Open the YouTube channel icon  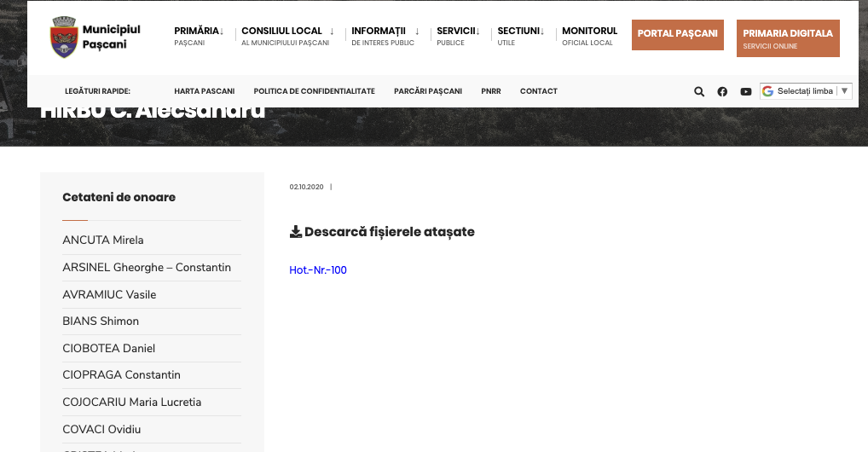pyautogui.click(x=746, y=91)
